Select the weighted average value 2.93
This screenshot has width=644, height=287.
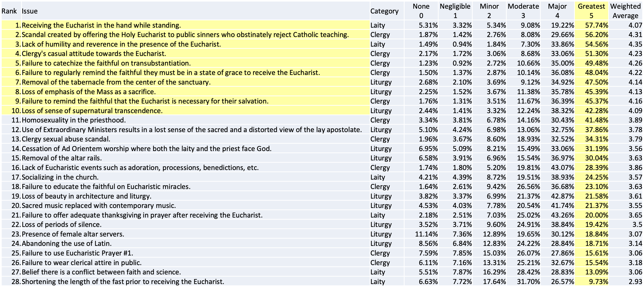pyautogui.click(x=635, y=282)
